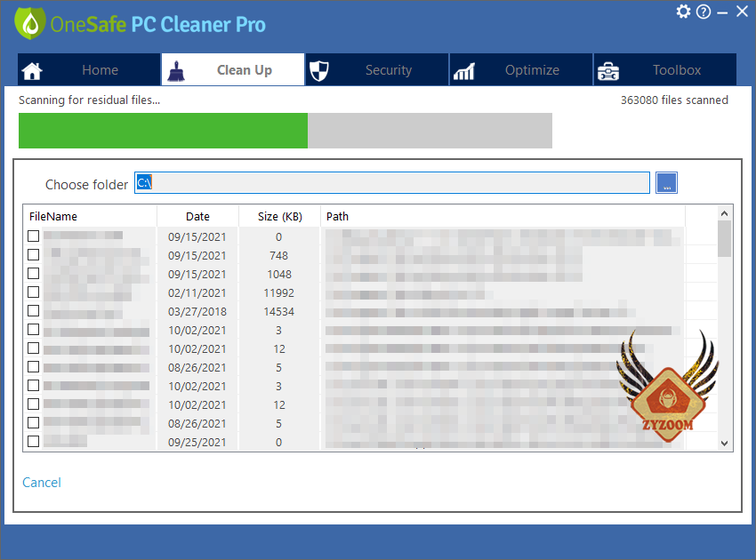Open the Toolbox tab

pyautogui.click(x=665, y=70)
